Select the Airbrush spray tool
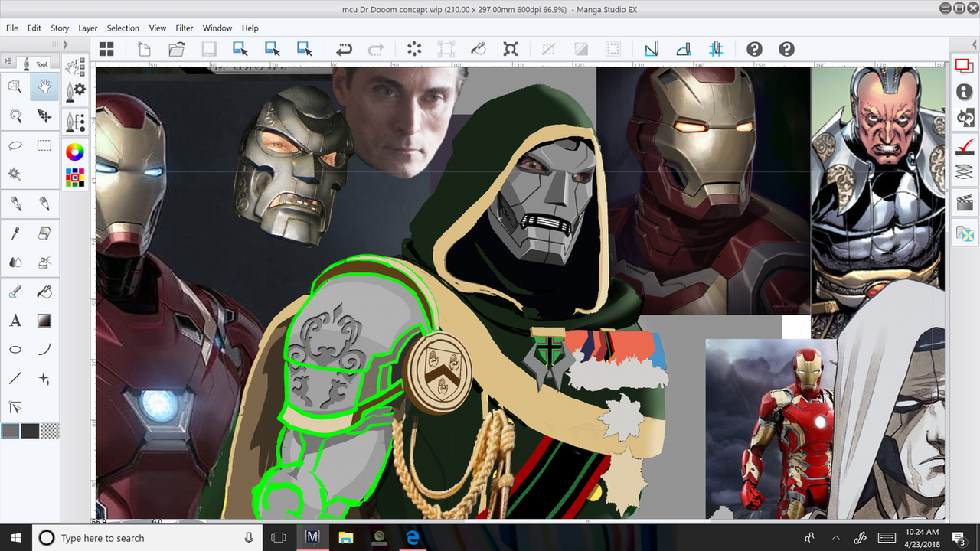980x551 pixels. tap(44, 262)
